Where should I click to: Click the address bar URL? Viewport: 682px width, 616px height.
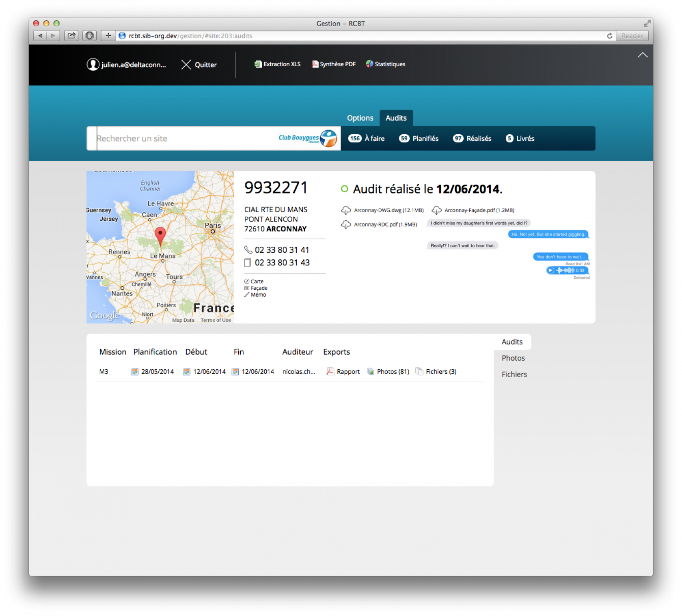(190, 36)
